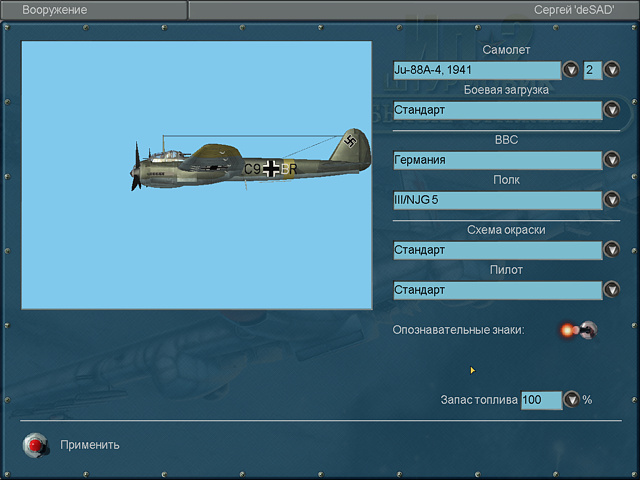Click the fuel amount field showing 100

coord(541,400)
